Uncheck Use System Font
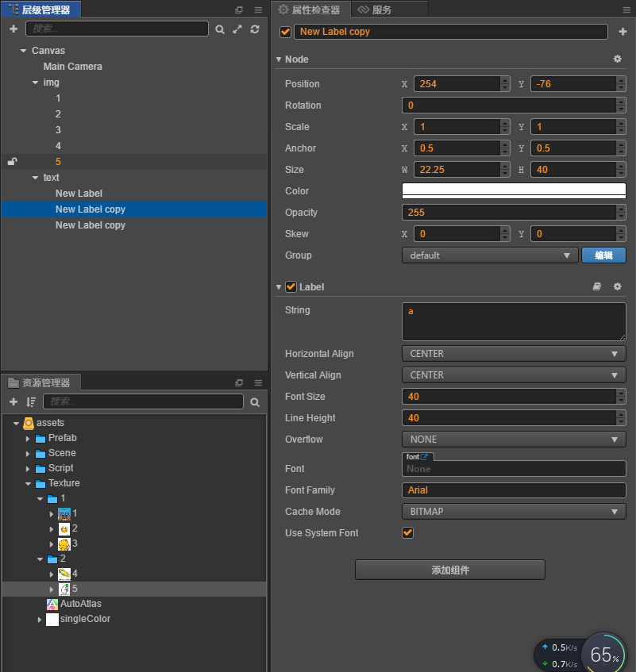 tap(407, 532)
